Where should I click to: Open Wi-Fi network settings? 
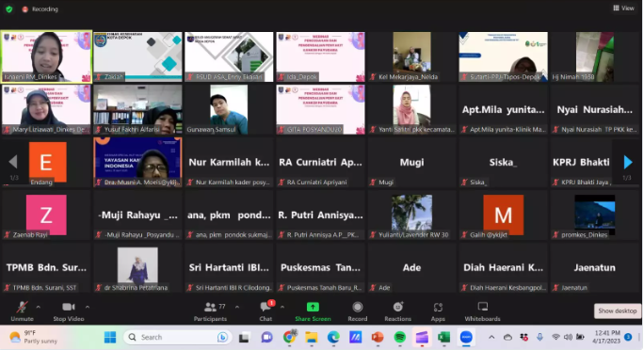tap(555, 337)
